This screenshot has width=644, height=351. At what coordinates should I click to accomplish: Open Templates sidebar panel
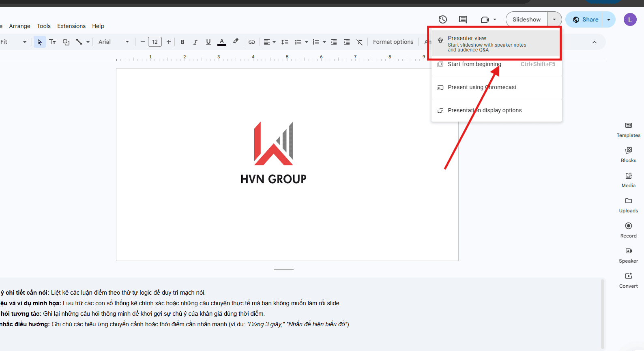(628, 130)
